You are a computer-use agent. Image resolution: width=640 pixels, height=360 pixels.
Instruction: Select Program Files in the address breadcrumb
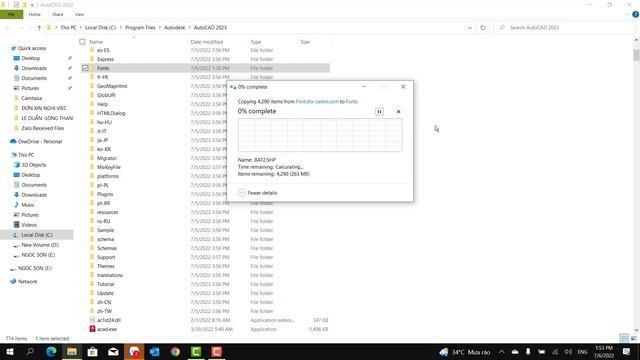140,27
